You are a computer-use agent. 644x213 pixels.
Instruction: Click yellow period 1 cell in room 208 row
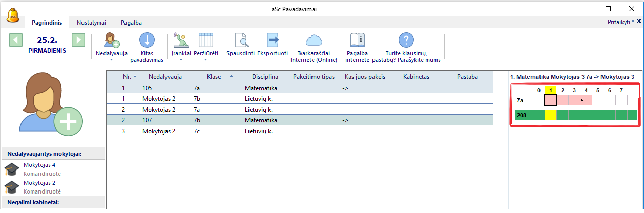point(551,115)
